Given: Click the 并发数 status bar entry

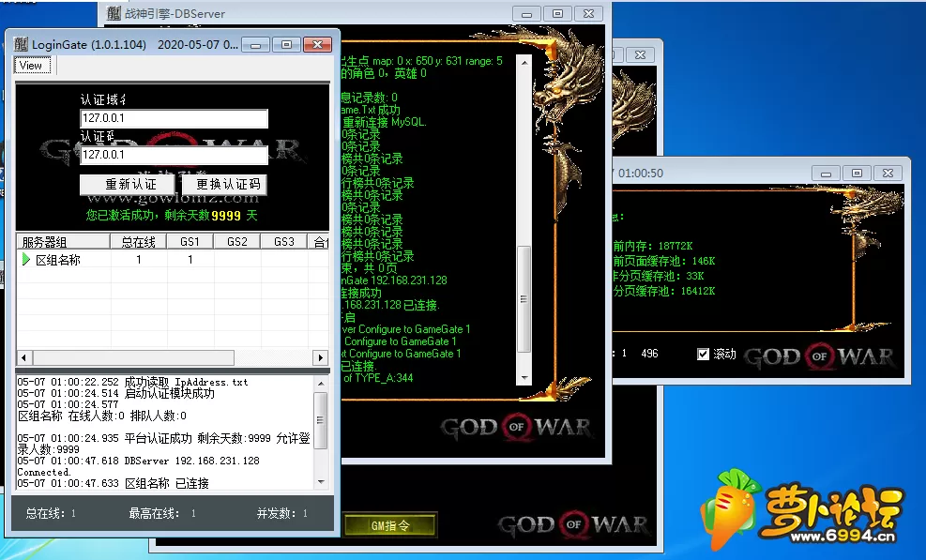Looking at the screenshot, I should pos(282,513).
